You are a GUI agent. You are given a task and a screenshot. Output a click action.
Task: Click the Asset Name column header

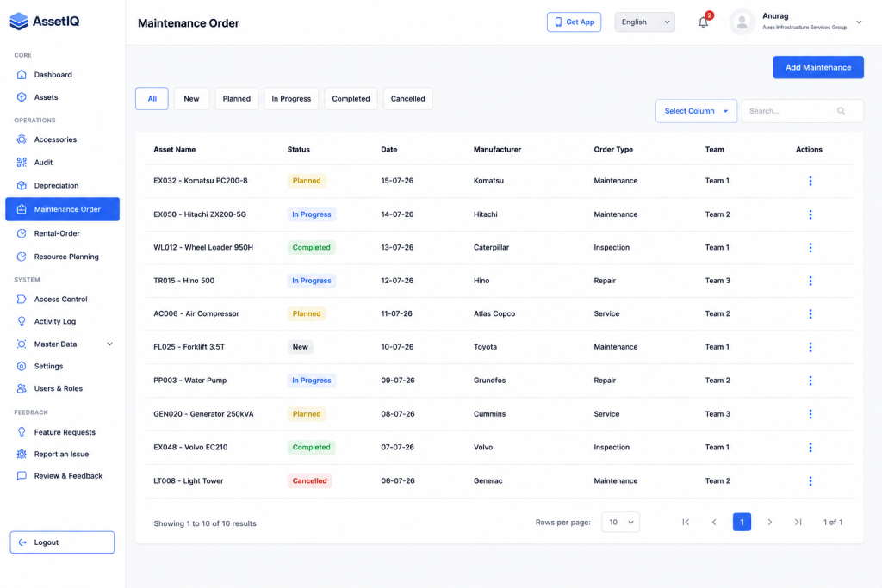tap(174, 150)
